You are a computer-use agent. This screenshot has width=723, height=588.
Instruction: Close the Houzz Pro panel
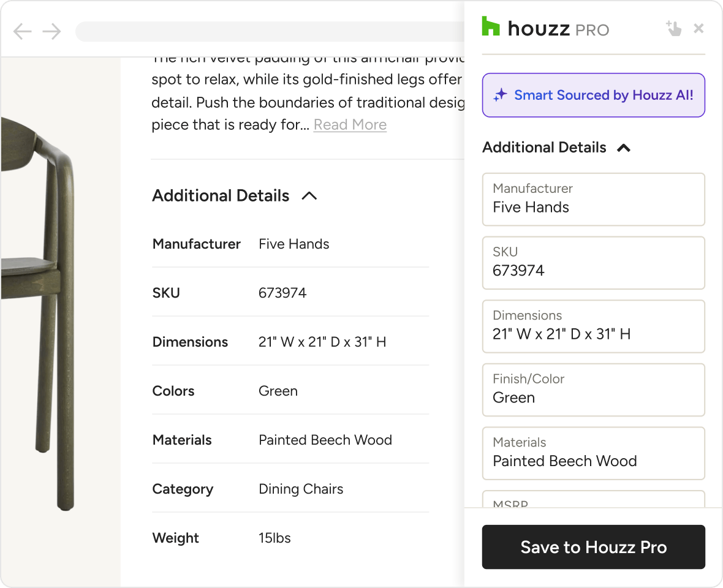pyautogui.click(x=698, y=29)
